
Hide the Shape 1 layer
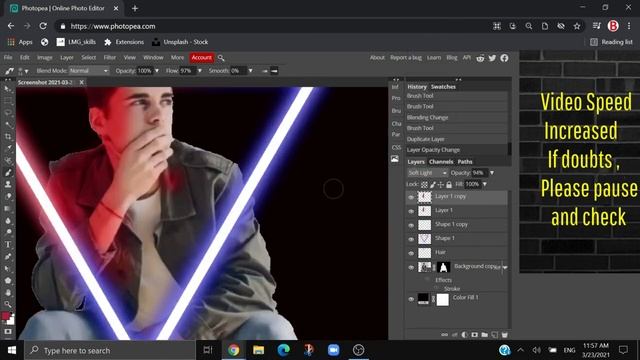(x=411, y=239)
